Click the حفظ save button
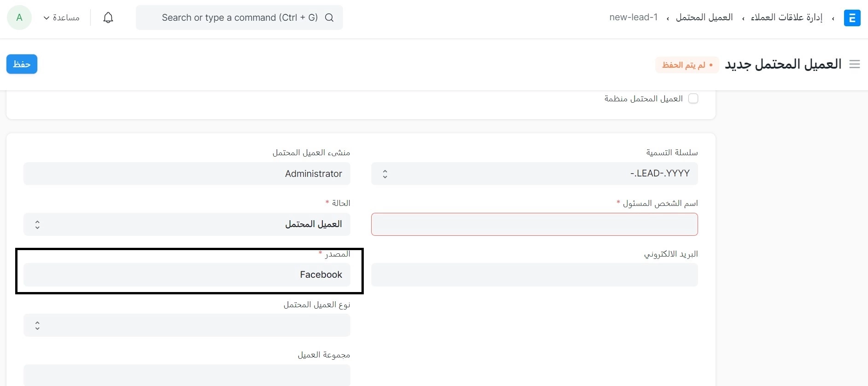Screen dimensions: 868x386 (22, 64)
